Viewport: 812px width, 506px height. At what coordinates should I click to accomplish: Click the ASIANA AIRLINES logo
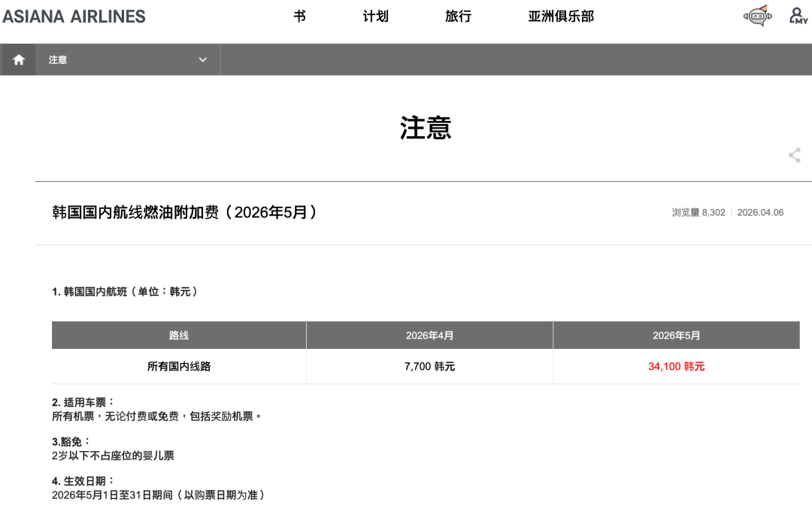(74, 17)
